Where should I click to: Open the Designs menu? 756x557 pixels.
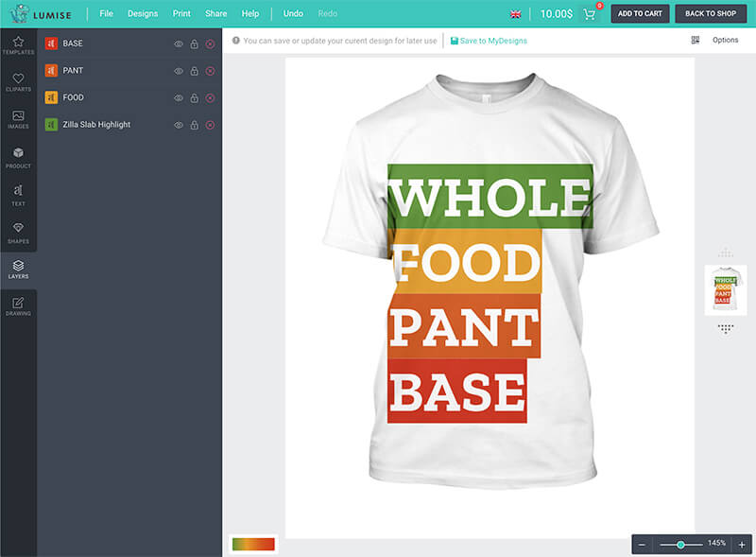tap(143, 13)
